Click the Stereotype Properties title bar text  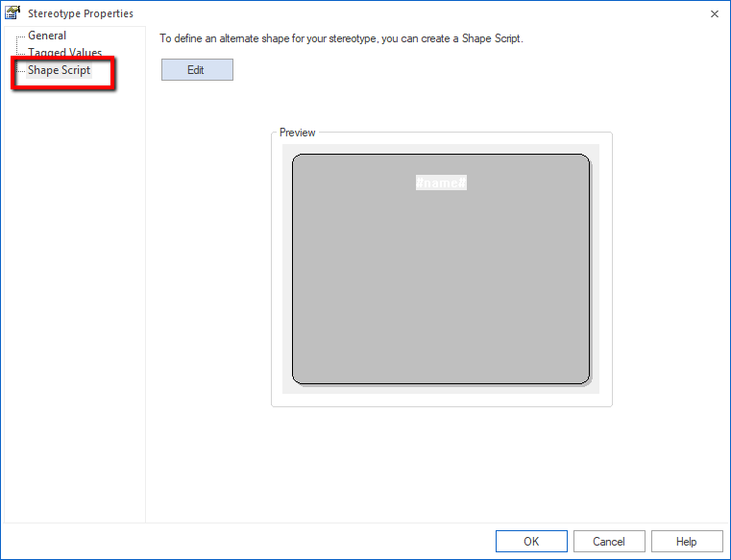click(81, 13)
